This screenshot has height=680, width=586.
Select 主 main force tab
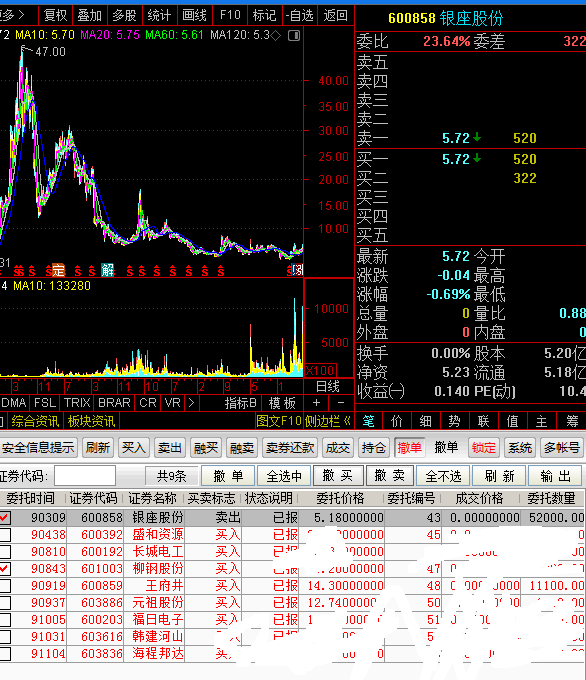541,421
